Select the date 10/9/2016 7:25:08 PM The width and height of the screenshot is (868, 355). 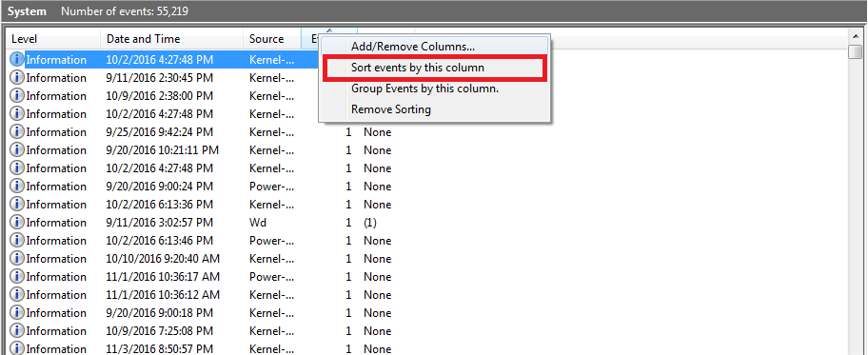click(160, 331)
